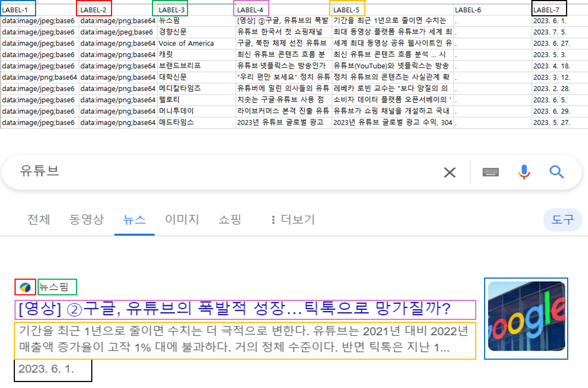The height and width of the screenshot is (388, 588).
Task: Open the 구글, 유튜브의 폭발적 성장 headline link
Action: tap(235, 309)
